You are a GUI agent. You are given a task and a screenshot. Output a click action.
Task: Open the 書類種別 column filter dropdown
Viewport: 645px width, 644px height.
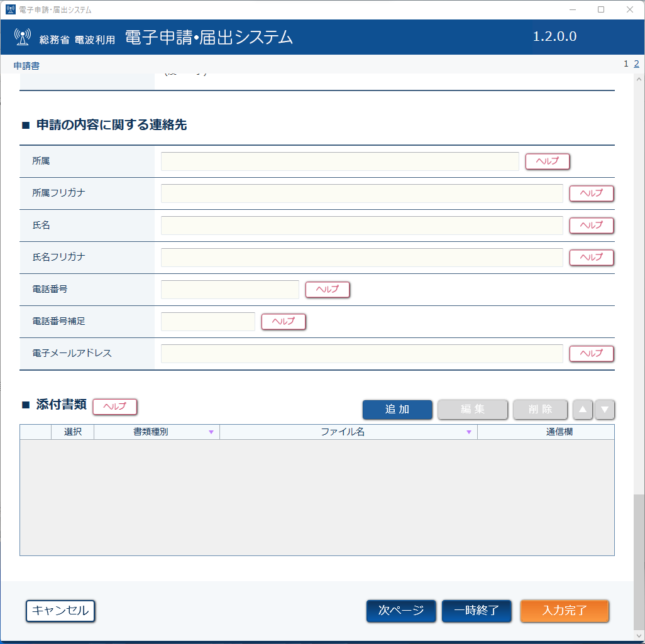point(211,432)
